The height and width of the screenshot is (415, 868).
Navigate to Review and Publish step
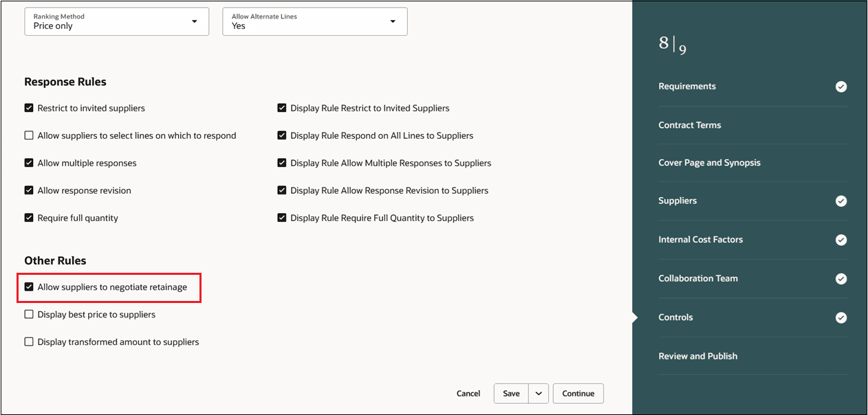pyautogui.click(x=697, y=356)
